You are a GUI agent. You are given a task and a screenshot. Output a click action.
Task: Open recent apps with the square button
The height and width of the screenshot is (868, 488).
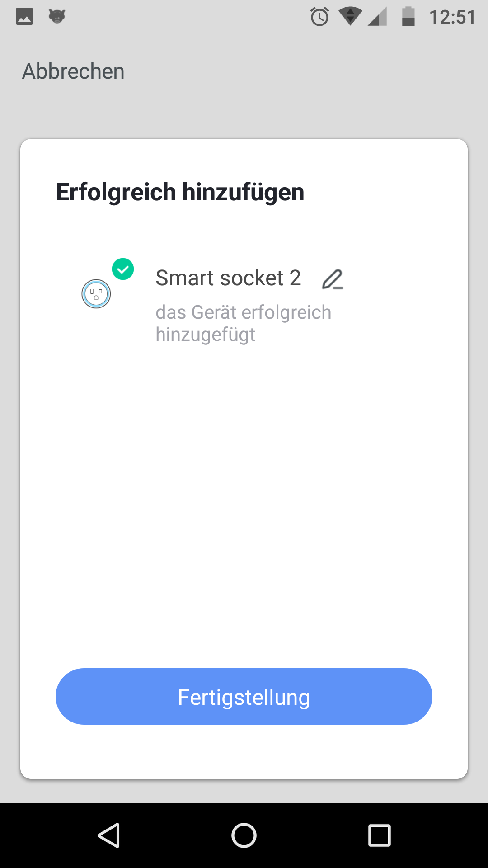pos(379,835)
